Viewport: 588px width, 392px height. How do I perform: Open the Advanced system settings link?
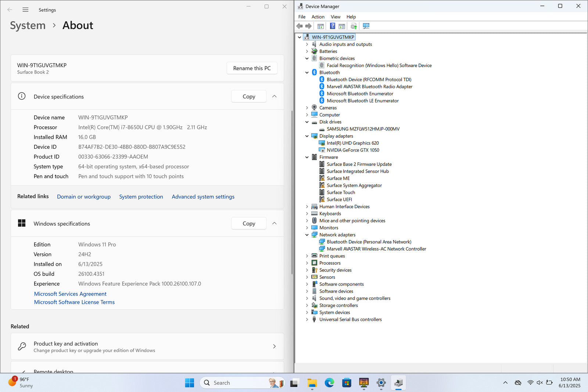point(203,197)
